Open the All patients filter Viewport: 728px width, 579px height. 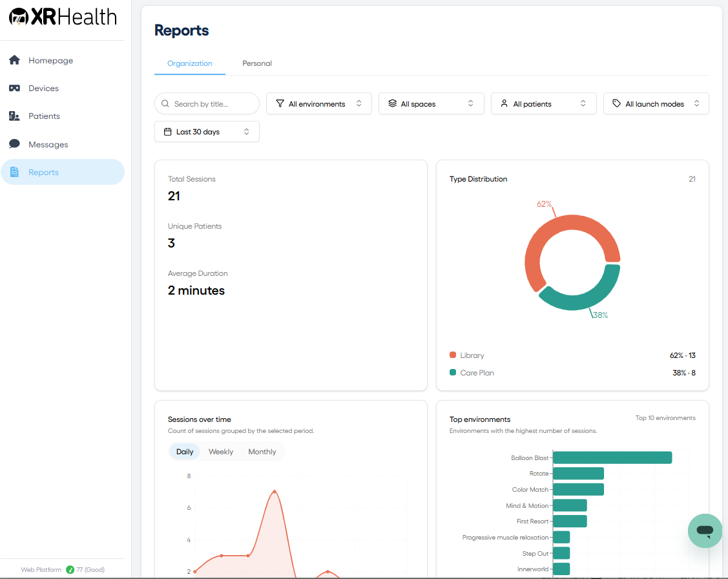pyautogui.click(x=544, y=103)
